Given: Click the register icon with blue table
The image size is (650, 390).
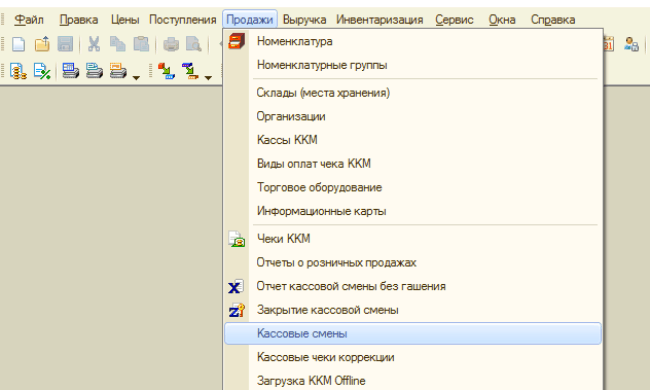Looking at the screenshot, I should click(x=70, y=71).
